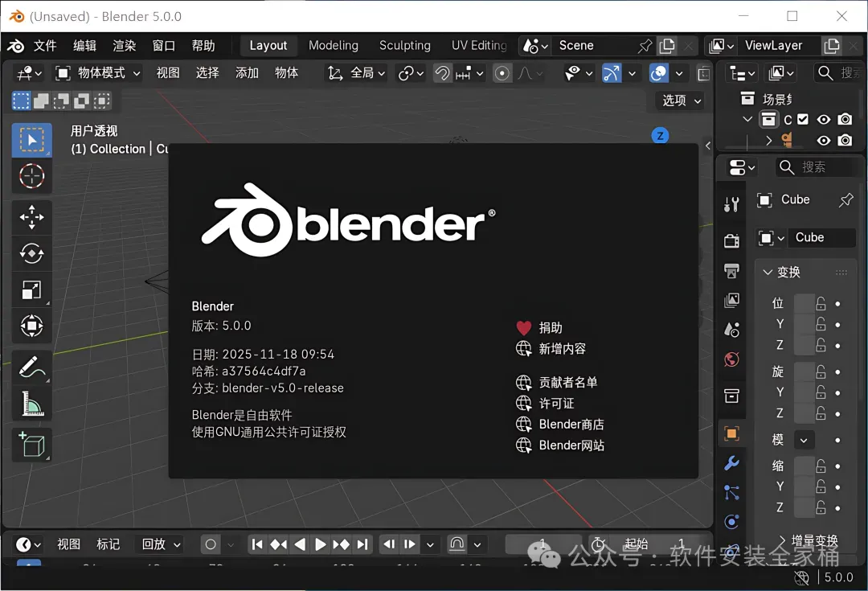The width and height of the screenshot is (868, 591).
Task: Open the Blender商店 store link
Action: (559, 425)
